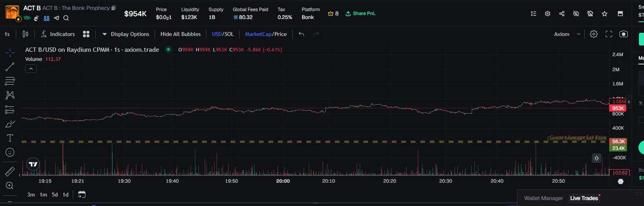The width and height of the screenshot is (644, 206).
Task: Select the forecasting position tool
Action: (10, 109)
